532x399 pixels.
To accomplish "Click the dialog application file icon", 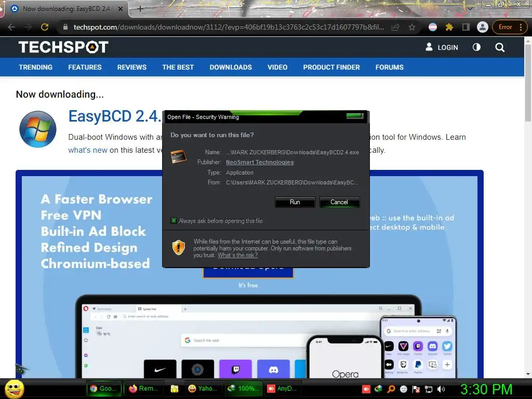I will [x=179, y=157].
